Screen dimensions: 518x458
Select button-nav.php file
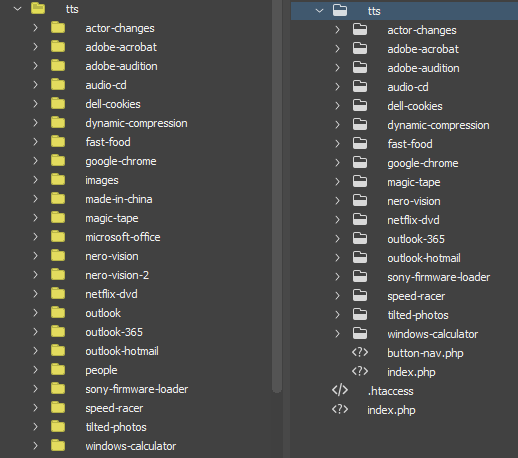click(x=425, y=353)
